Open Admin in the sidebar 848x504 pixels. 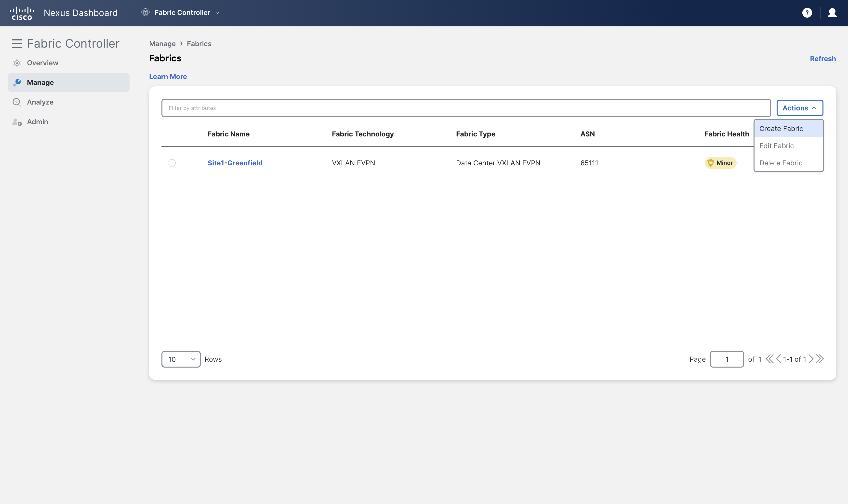pos(69,122)
